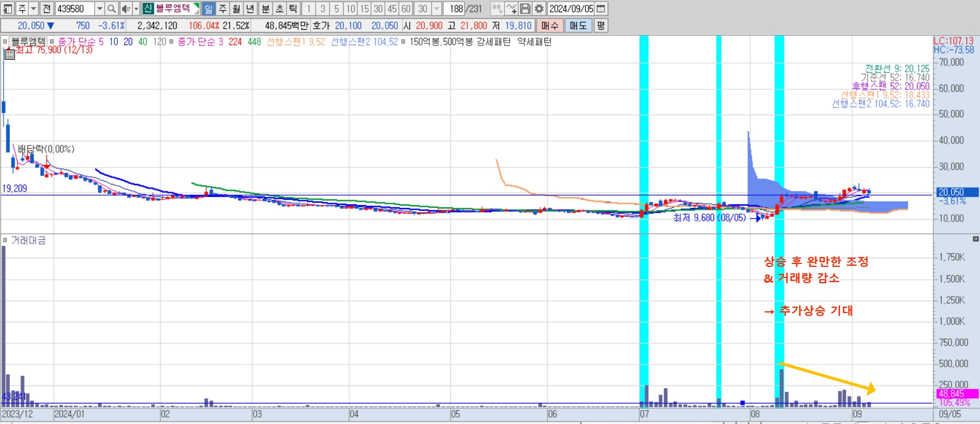Select the 분 minute period
This screenshot has height=424, width=980.
pyautogui.click(x=265, y=9)
